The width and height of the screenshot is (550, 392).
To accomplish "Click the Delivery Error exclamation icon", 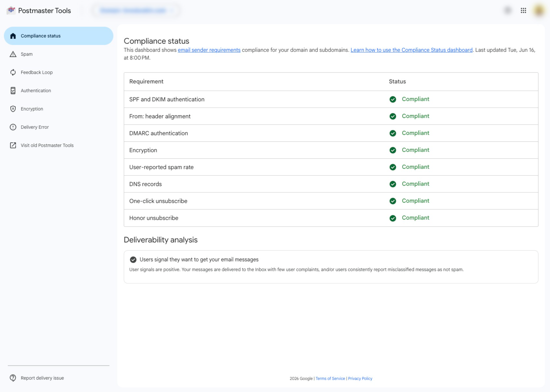I will point(13,127).
